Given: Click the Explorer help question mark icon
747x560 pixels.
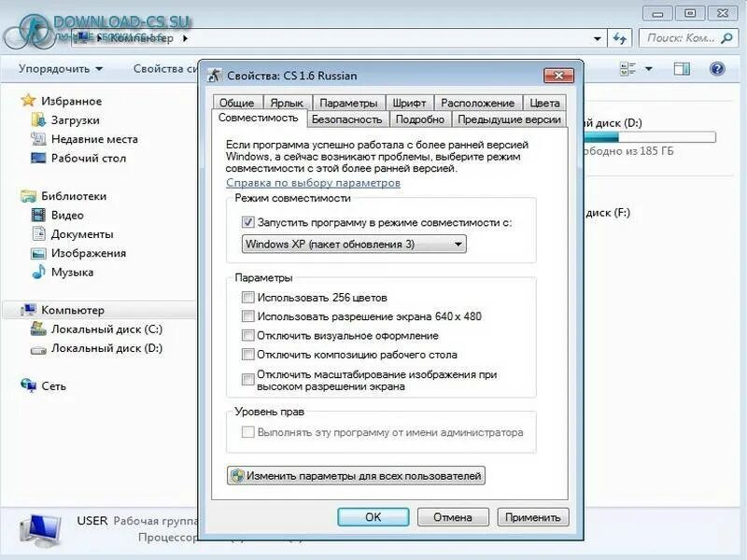Looking at the screenshot, I should [x=716, y=69].
